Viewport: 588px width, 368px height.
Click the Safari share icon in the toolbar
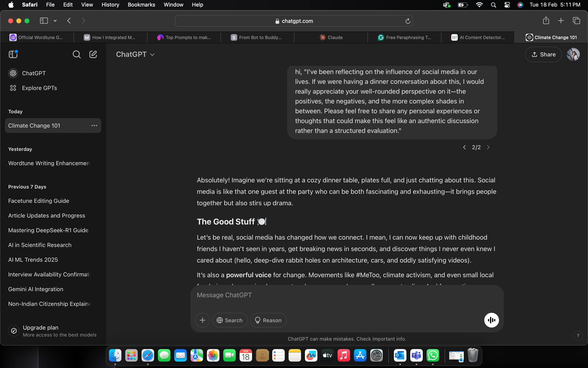click(x=546, y=21)
